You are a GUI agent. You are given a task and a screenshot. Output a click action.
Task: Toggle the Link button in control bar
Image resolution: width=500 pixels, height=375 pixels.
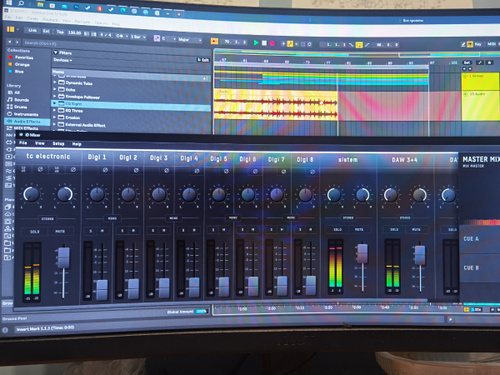32,30
